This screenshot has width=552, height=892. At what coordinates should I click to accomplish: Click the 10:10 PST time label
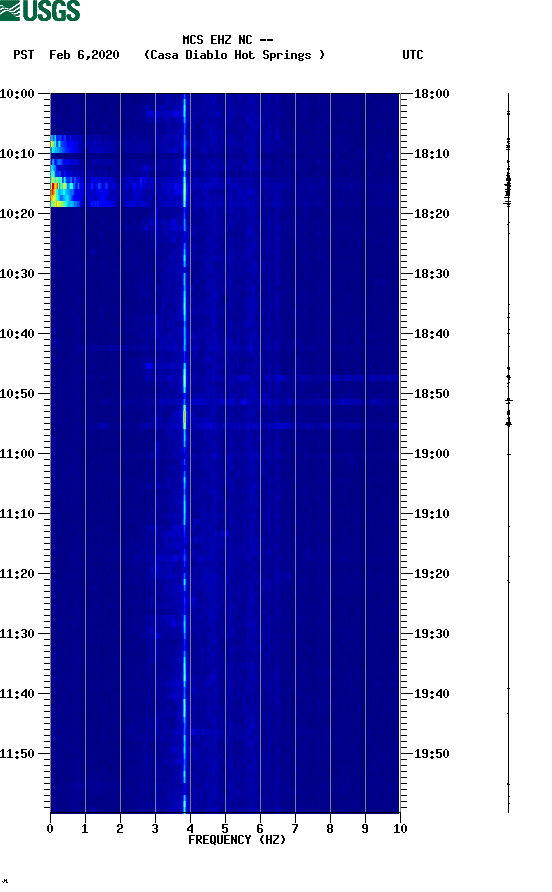click(17, 154)
